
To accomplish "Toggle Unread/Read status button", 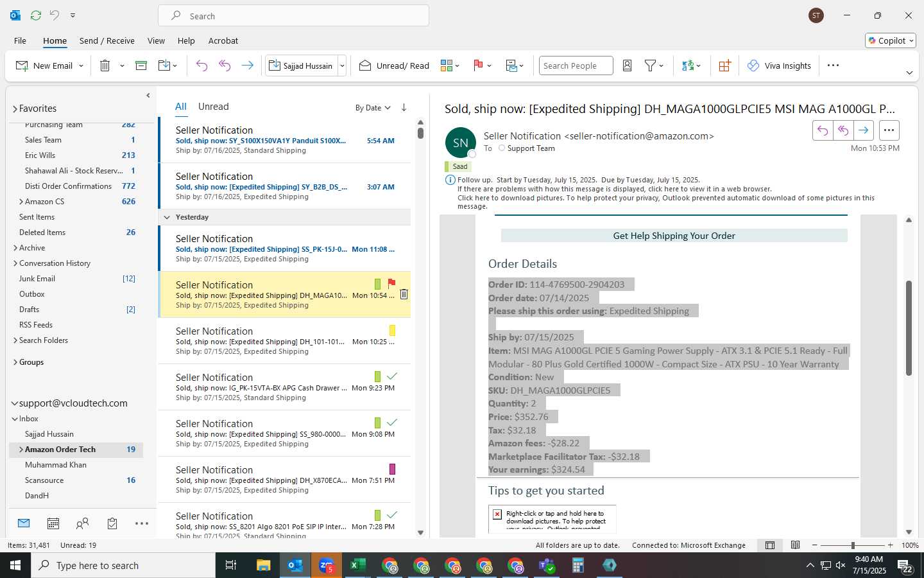I will tap(394, 66).
